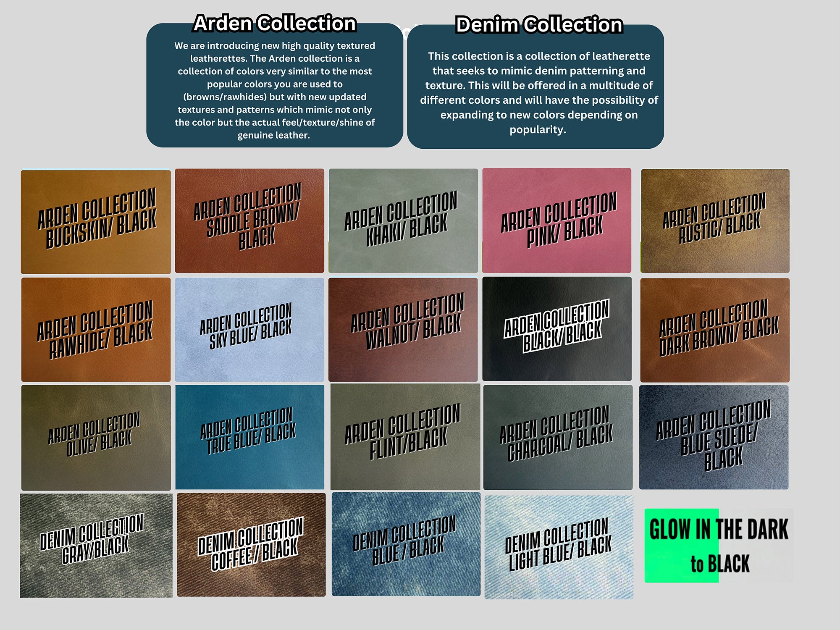Click the Flint/Black swatch
Viewport: 840px width, 630px height.
coord(405,437)
